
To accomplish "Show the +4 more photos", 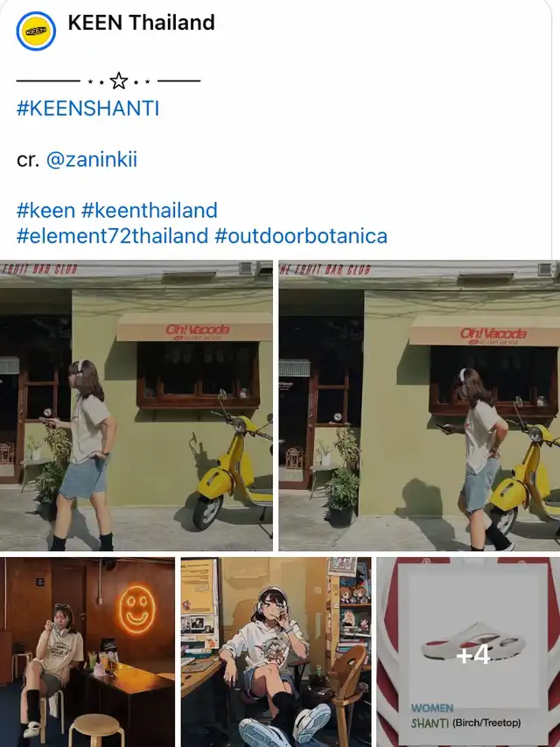I will (468, 653).
